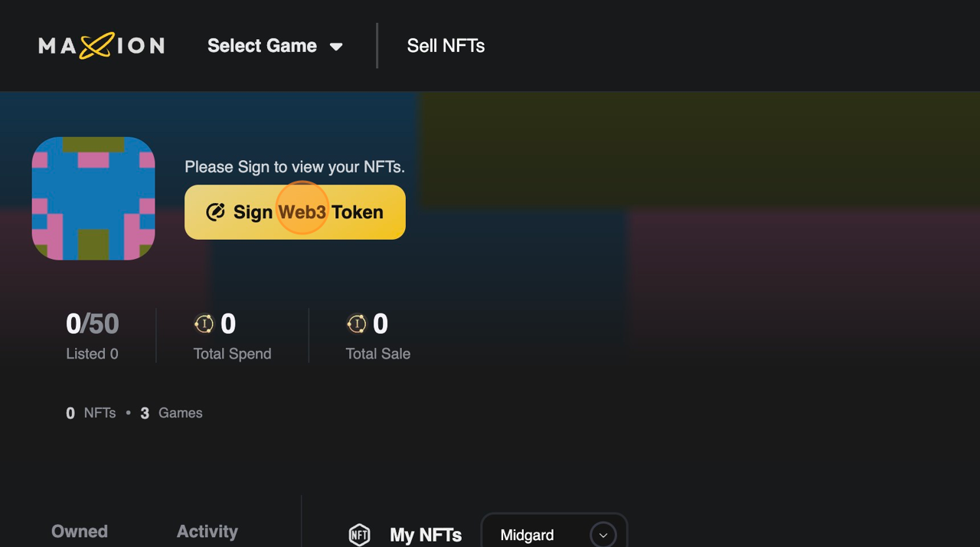The width and height of the screenshot is (980, 547).
Task: Click the Total Sale coin icon
Action: pyautogui.click(x=357, y=324)
